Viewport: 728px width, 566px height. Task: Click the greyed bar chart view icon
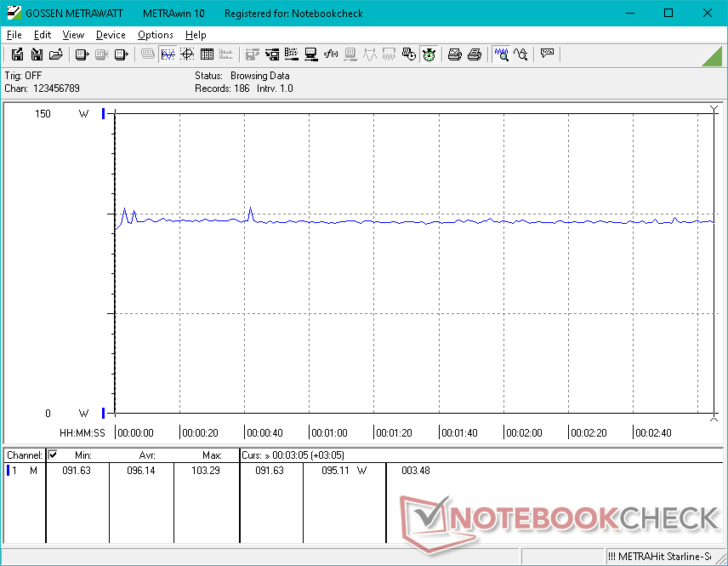226,54
